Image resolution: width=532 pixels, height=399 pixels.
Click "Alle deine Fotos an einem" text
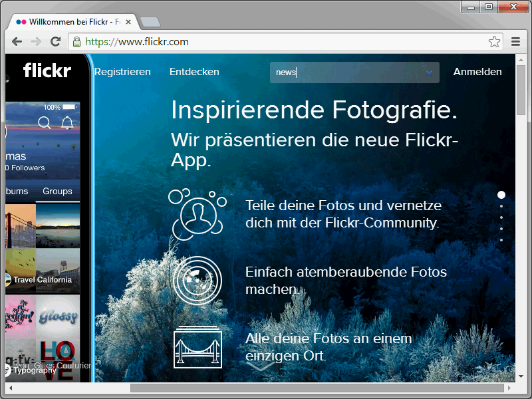(329, 338)
